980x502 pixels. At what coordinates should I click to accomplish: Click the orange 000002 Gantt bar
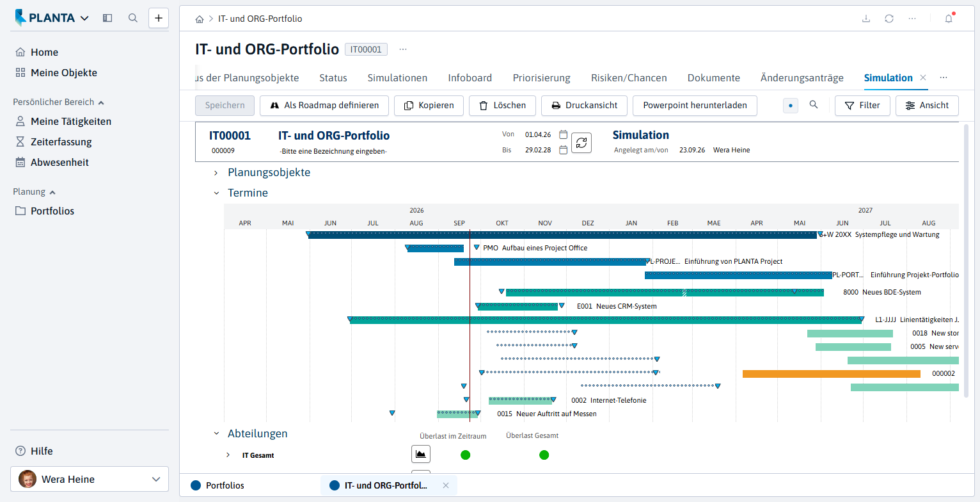click(x=832, y=373)
